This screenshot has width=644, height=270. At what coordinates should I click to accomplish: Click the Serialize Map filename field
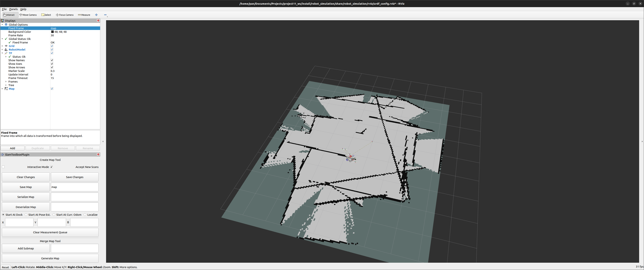(75, 197)
